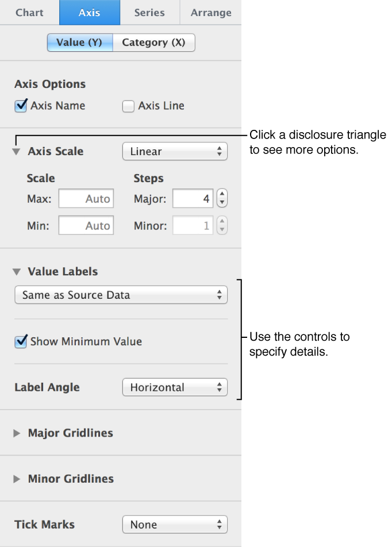Expand the Minor Gridlines section
392x547 pixels.
click(16, 479)
